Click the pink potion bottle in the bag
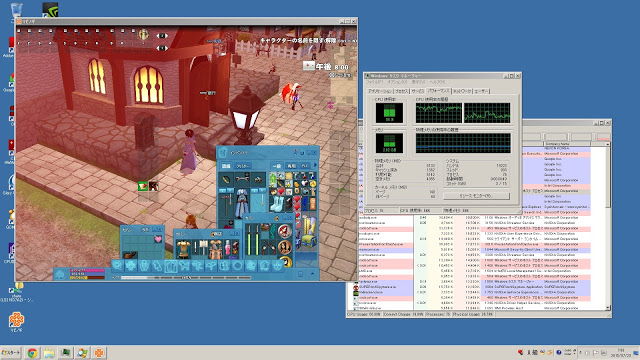Image resolution: width=640 pixels, height=360 pixels. [x=228, y=247]
